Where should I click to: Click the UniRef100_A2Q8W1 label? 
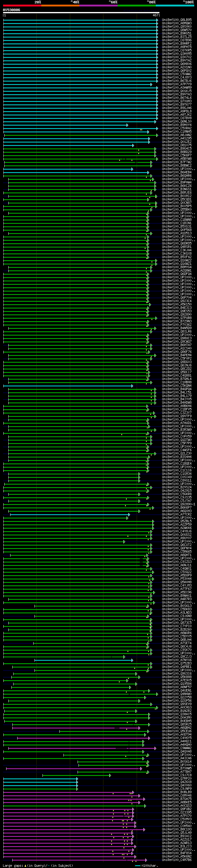pyautogui.click(x=177, y=271)
